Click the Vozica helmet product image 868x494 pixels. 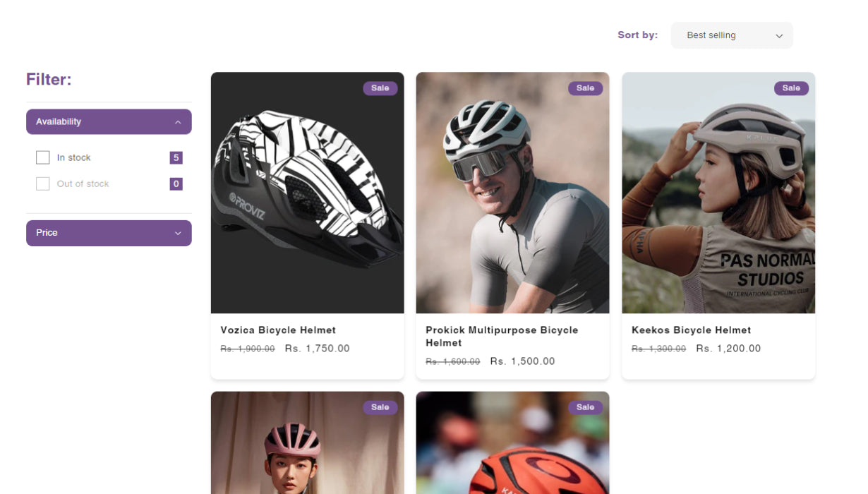pyautogui.click(x=307, y=193)
